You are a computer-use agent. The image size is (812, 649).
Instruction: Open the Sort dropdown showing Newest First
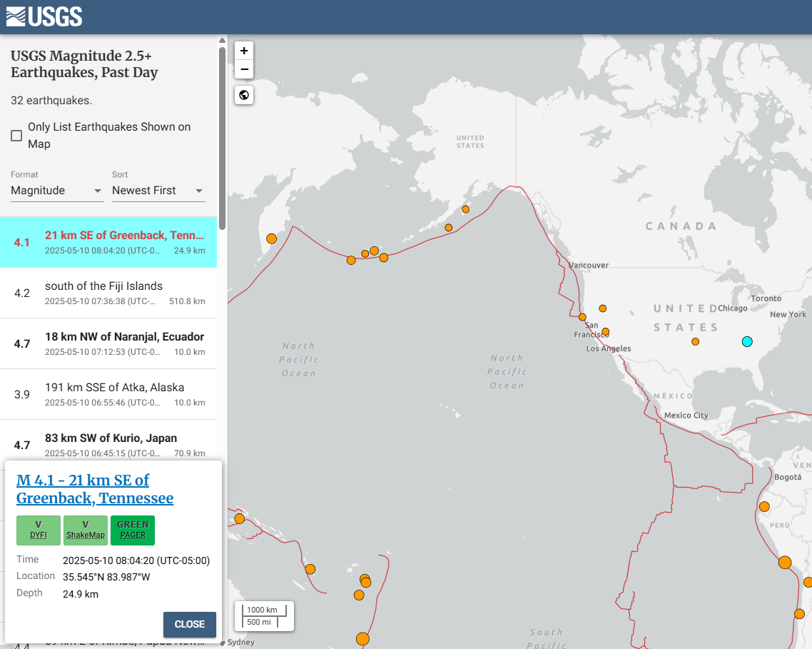[x=158, y=191]
